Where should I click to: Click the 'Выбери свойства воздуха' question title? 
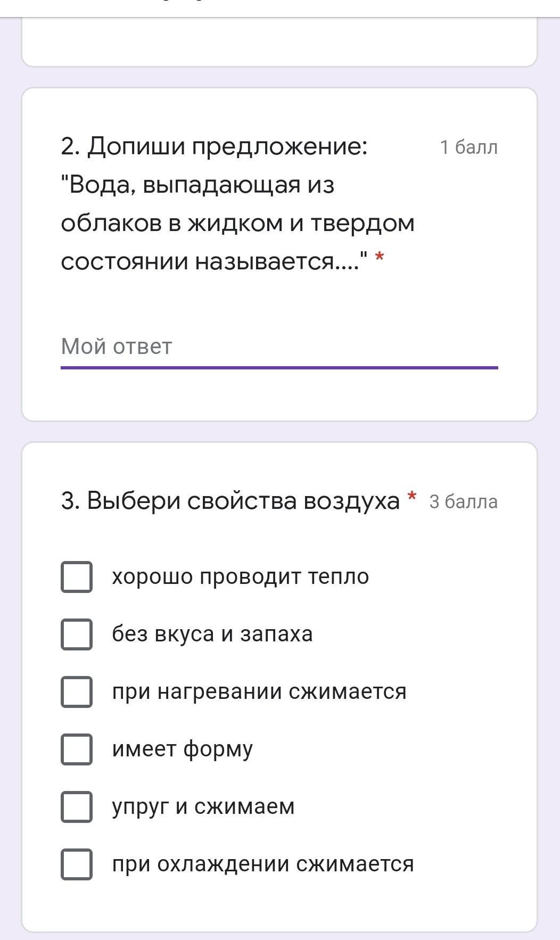[230, 501]
